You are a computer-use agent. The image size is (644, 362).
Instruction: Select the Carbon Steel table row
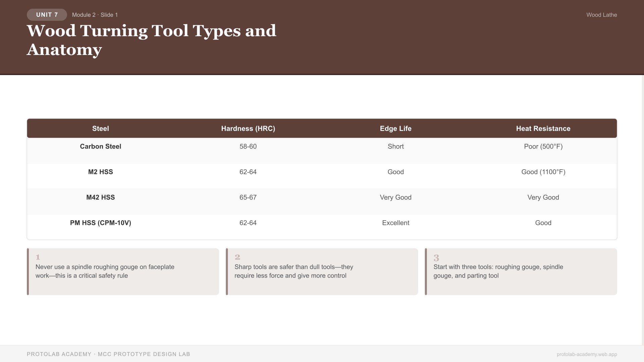tap(100, 146)
